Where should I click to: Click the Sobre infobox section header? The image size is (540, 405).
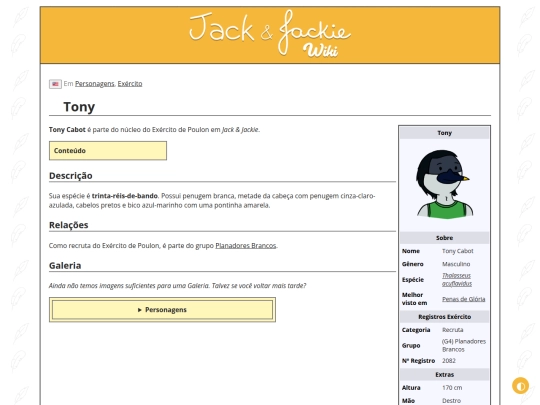pos(444,238)
